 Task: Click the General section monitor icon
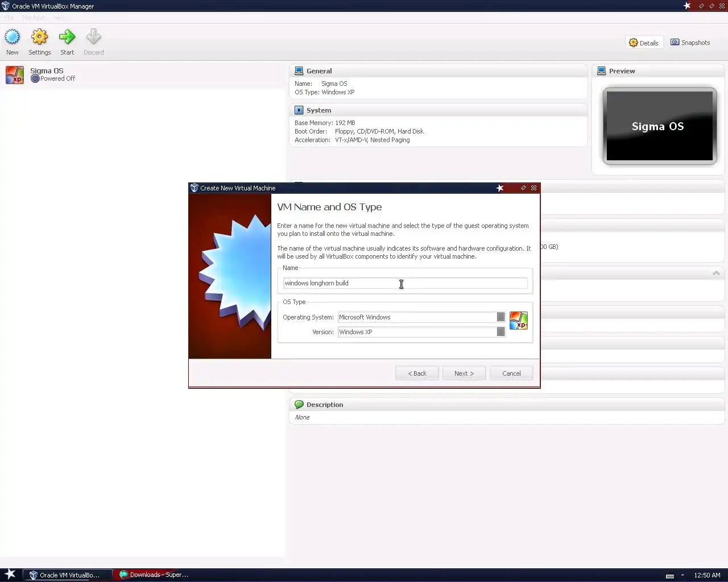[x=299, y=71]
